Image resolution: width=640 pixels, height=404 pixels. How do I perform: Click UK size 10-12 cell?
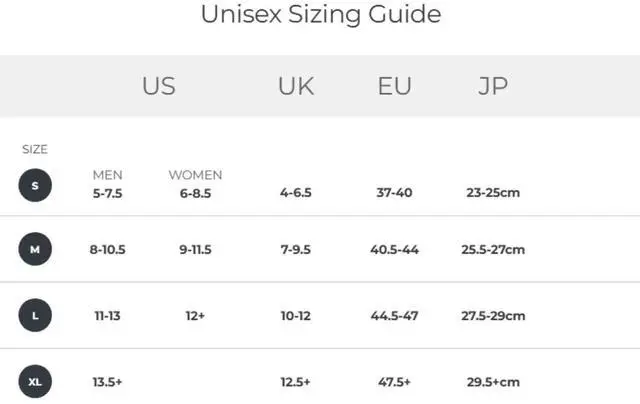point(295,315)
